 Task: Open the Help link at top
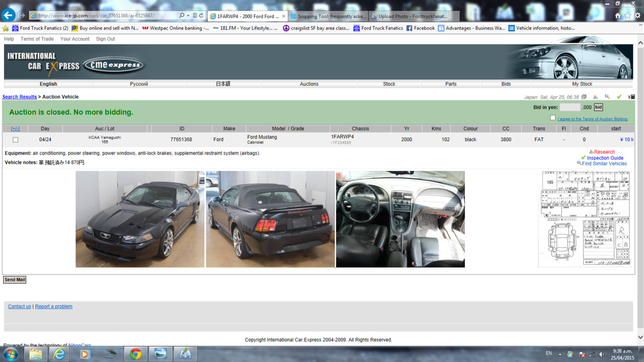9,39
